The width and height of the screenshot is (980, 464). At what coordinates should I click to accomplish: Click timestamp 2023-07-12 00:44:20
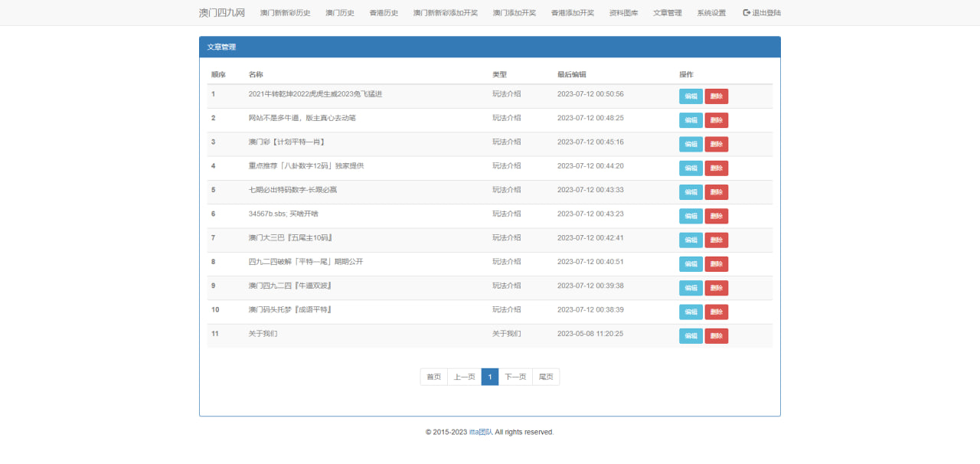coord(590,166)
